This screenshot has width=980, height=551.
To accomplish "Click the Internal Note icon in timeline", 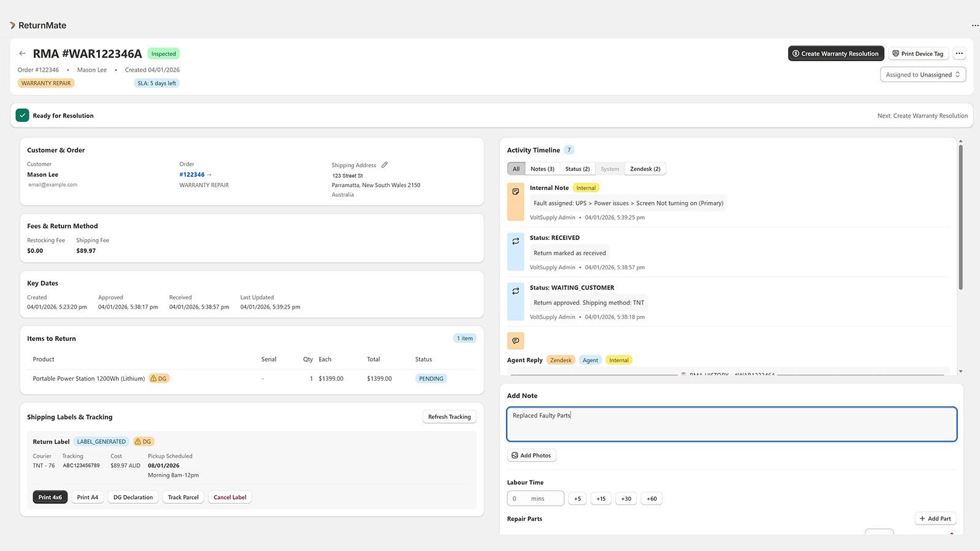I will [516, 192].
